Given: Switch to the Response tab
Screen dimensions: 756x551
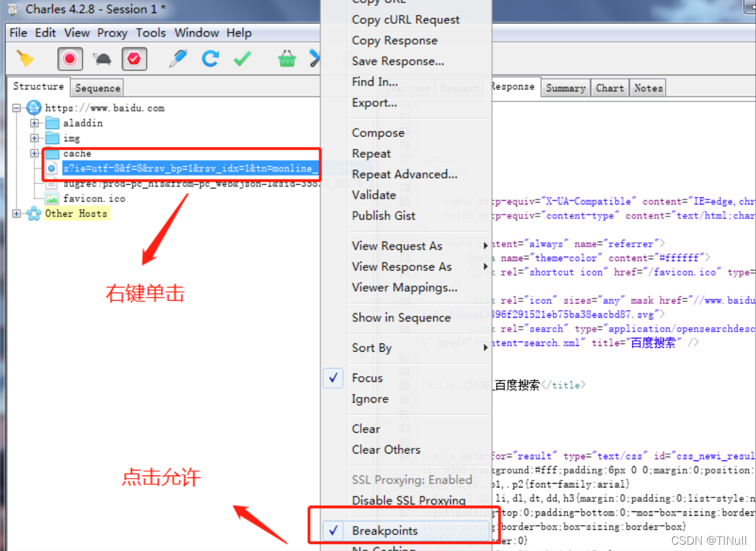Looking at the screenshot, I should pyautogui.click(x=513, y=87).
